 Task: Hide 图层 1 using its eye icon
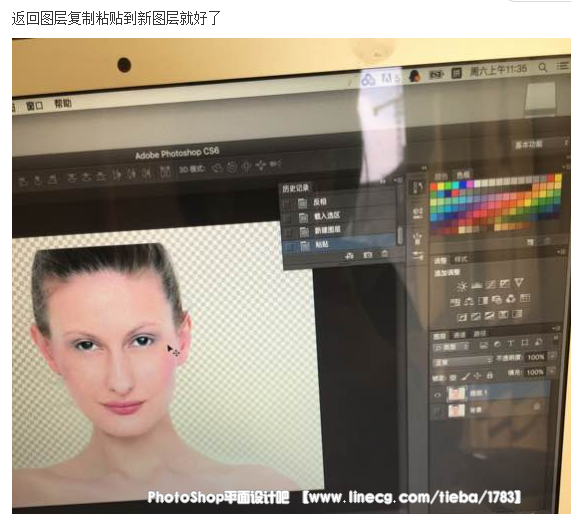click(438, 395)
